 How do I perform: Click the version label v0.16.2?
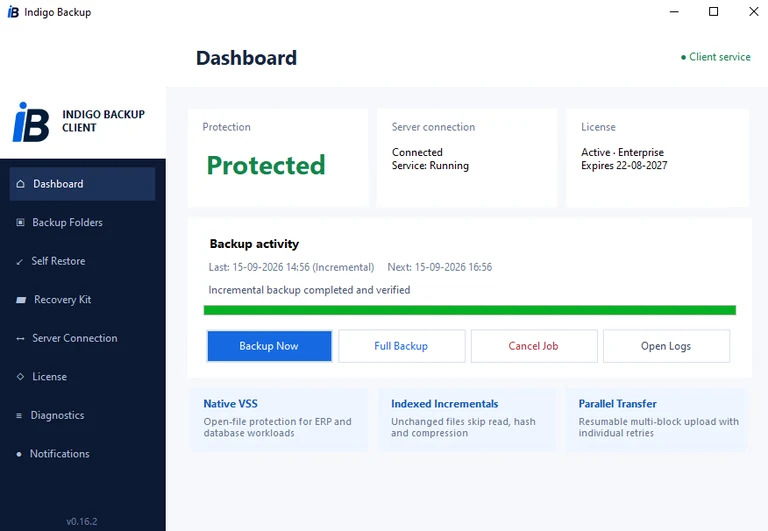pos(82,522)
